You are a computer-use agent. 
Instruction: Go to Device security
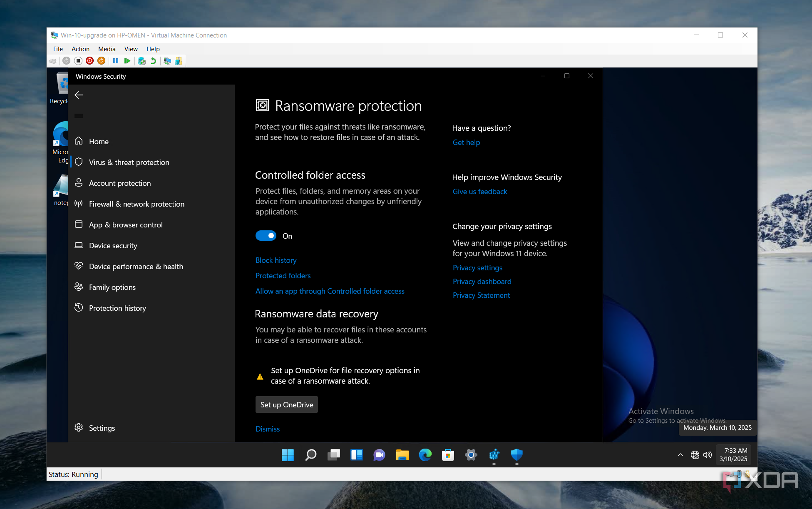151,245
